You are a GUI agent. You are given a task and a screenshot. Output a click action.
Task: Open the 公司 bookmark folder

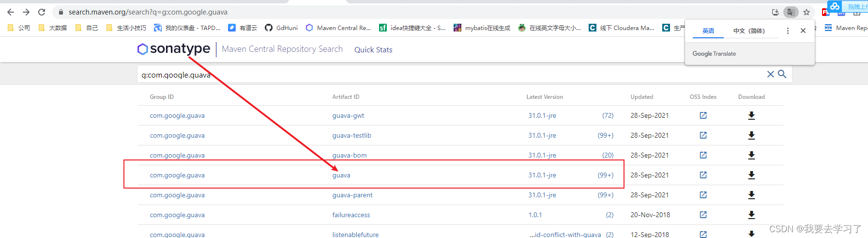click(19, 28)
